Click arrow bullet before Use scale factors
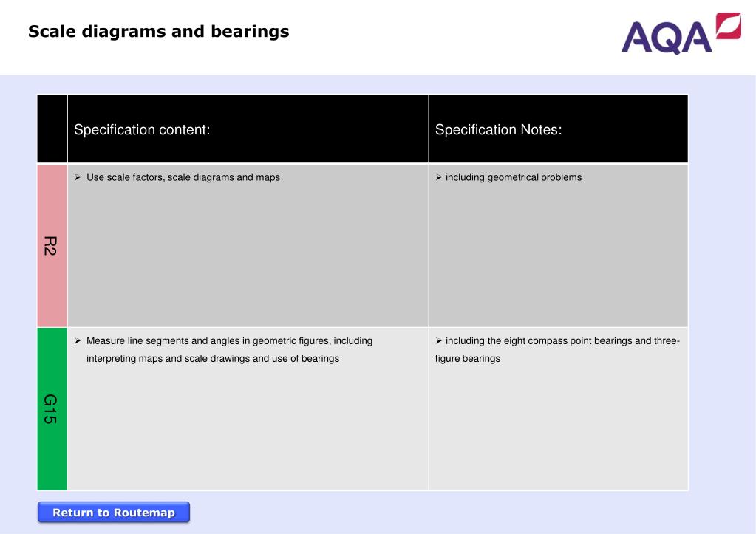Image resolution: width=756 pixels, height=534 pixels. click(78, 177)
